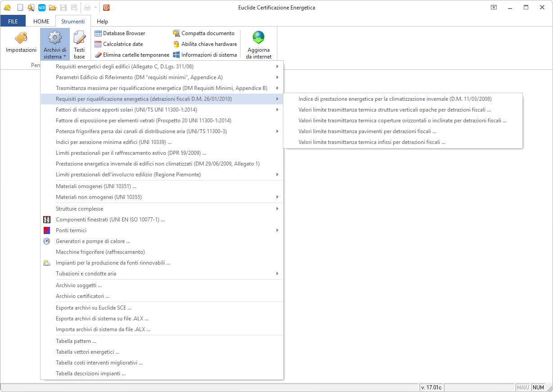553x392 pixels.
Task: Open the Help ribbon tab
Action: [x=102, y=21]
